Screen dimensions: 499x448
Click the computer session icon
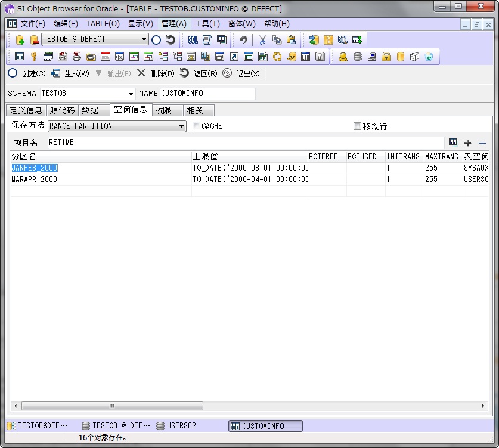(x=372, y=57)
